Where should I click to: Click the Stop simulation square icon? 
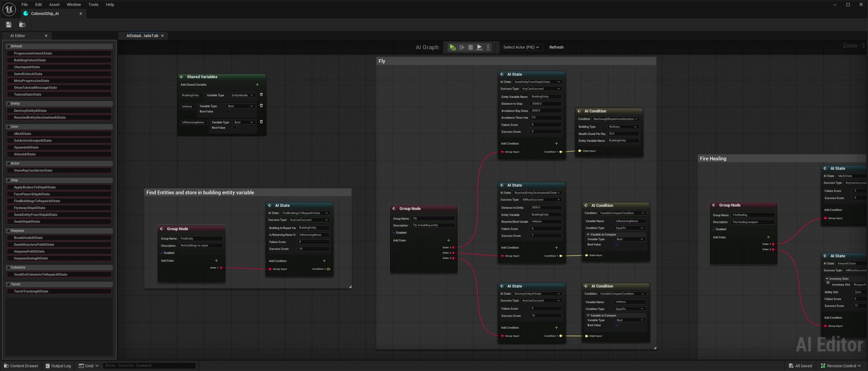pyautogui.click(x=470, y=47)
